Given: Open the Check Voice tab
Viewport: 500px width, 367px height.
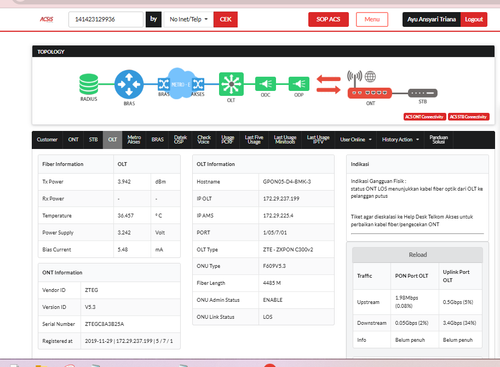Looking at the screenshot, I should pos(204,140).
